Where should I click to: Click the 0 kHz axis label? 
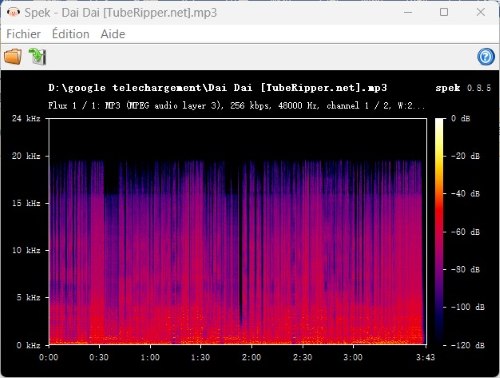point(28,345)
